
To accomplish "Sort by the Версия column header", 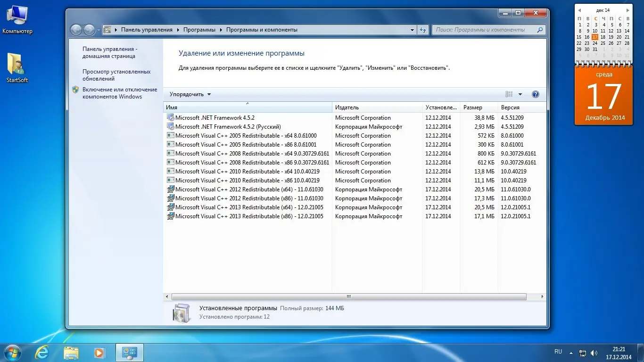I will [522, 107].
